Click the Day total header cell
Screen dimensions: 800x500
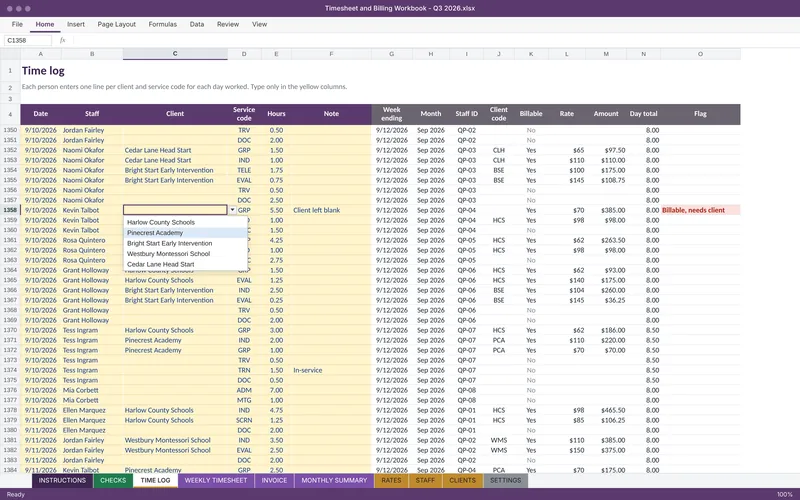643,114
